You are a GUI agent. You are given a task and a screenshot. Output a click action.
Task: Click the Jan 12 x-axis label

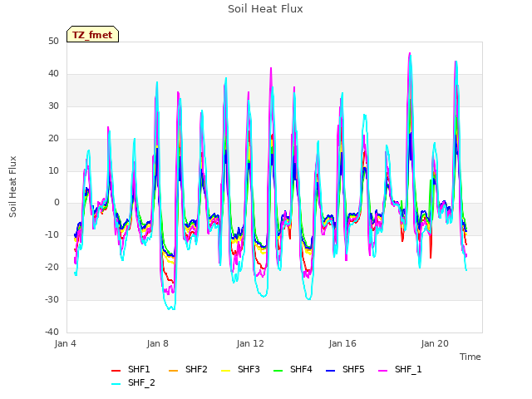(x=250, y=343)
